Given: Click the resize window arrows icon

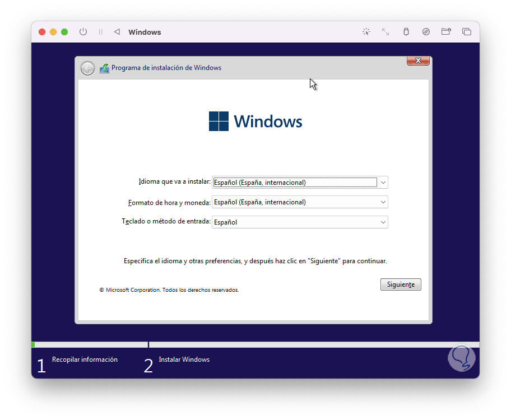Looking at the screenshot, I should pyautogui.click(x=385, y=32).
